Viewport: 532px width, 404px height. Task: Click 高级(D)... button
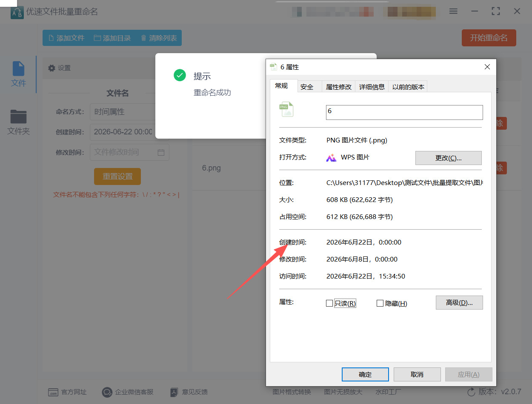[x=459, y=302]
